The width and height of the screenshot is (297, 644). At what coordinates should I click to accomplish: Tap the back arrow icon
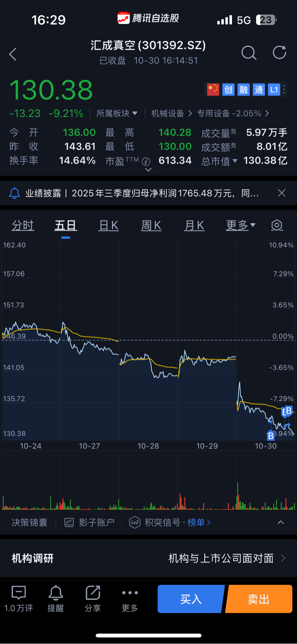[x=13, y=54]
